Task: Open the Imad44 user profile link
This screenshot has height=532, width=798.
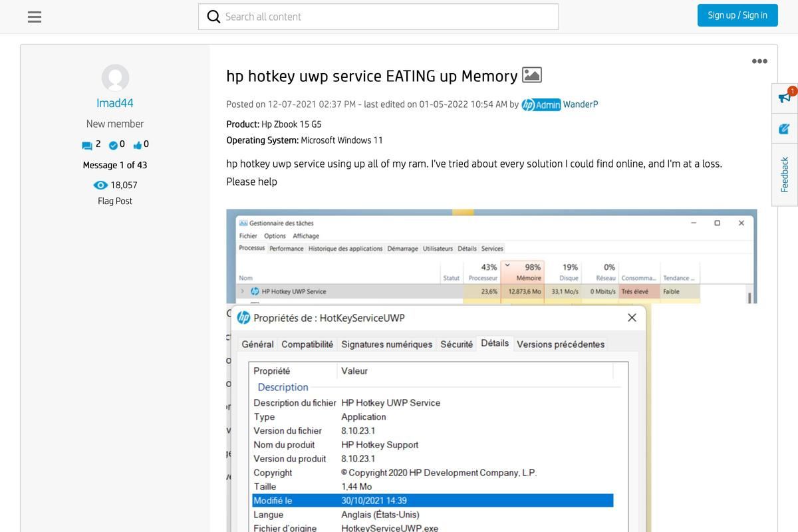Action: point(115,103)
